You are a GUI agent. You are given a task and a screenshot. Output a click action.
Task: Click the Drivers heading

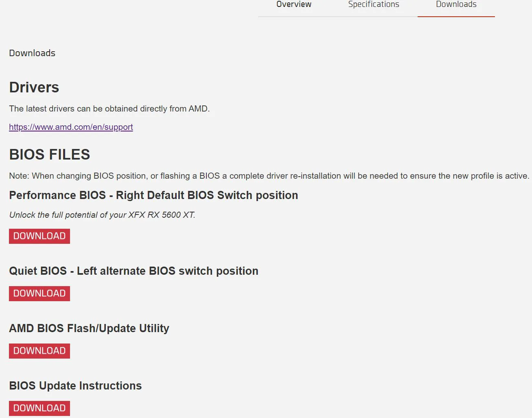pyautogui.click(x=34, y=88)
